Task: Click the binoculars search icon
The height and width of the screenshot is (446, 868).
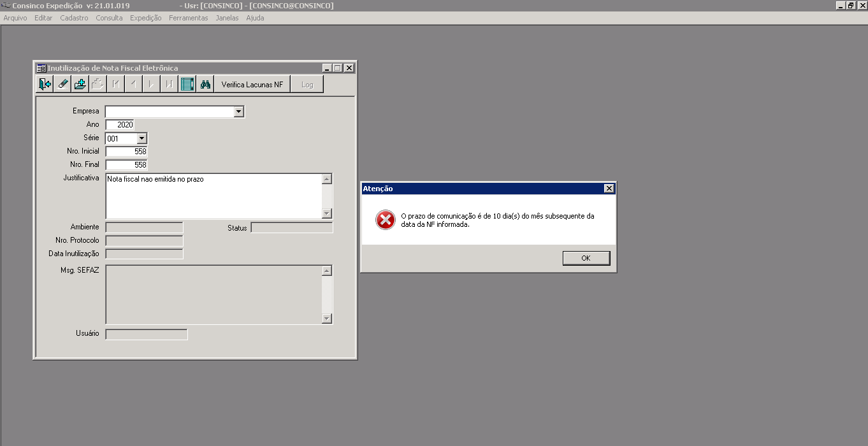Action: tap(205, 84)
